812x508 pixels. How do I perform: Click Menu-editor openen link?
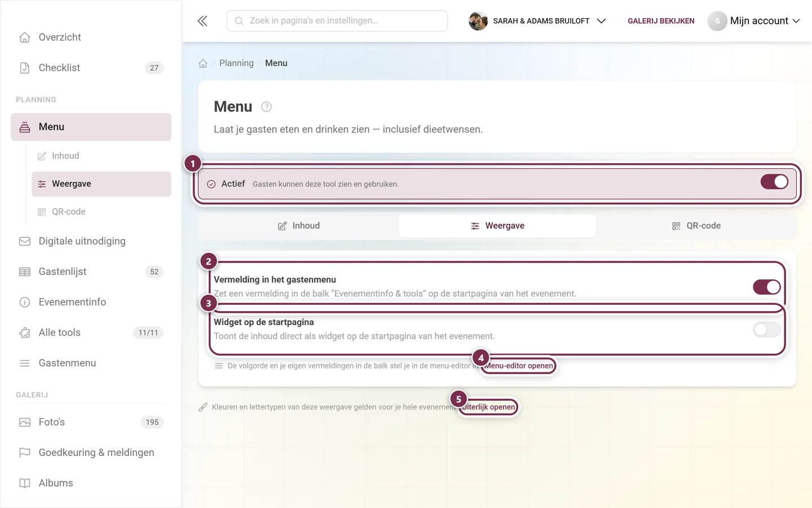click(x=518, y=366)
